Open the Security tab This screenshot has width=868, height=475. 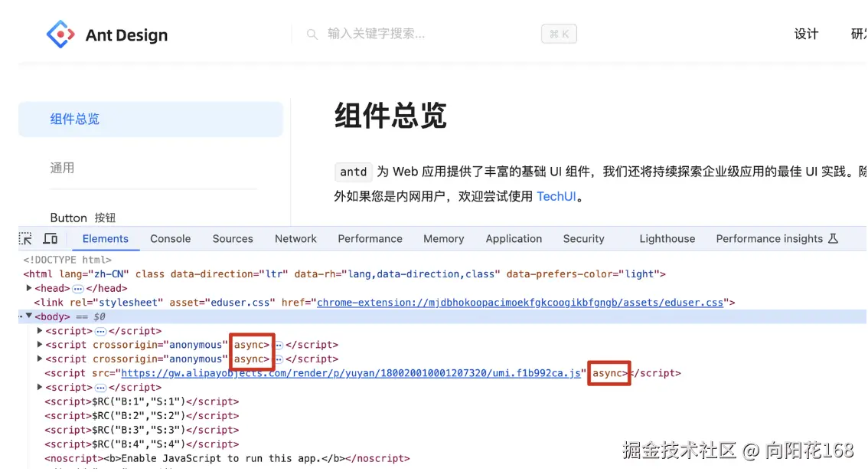583,239
